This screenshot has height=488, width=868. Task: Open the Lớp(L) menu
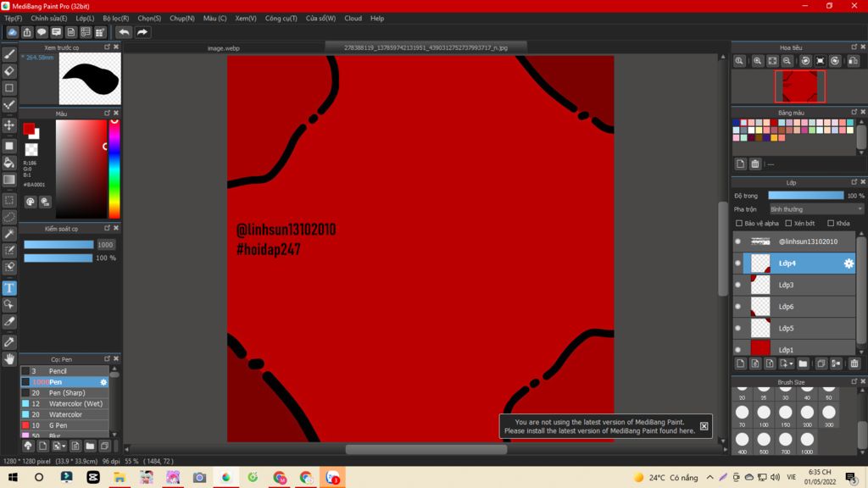[85, 19]
